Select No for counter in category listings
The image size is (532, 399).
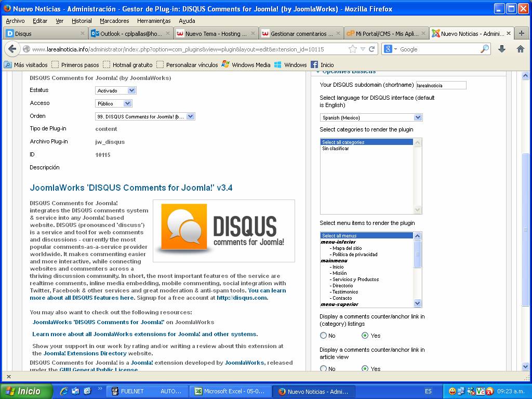324,336
